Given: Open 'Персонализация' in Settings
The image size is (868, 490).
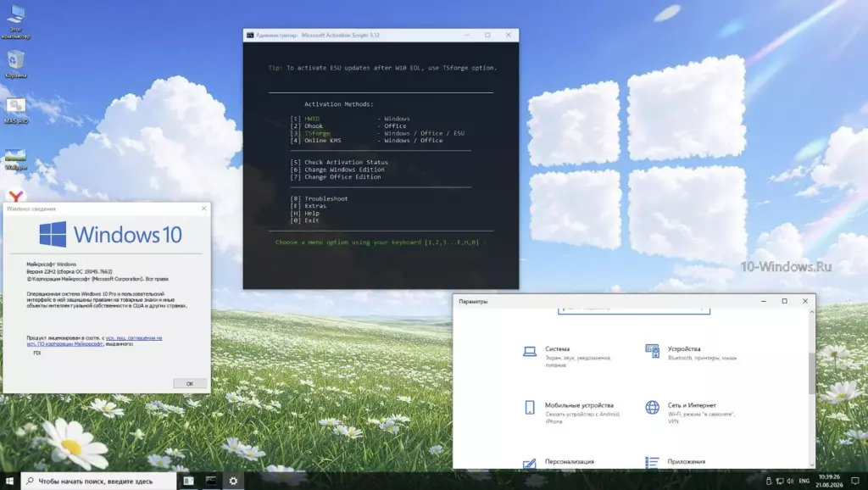Looking at the screenshot, I should [559, 462].
